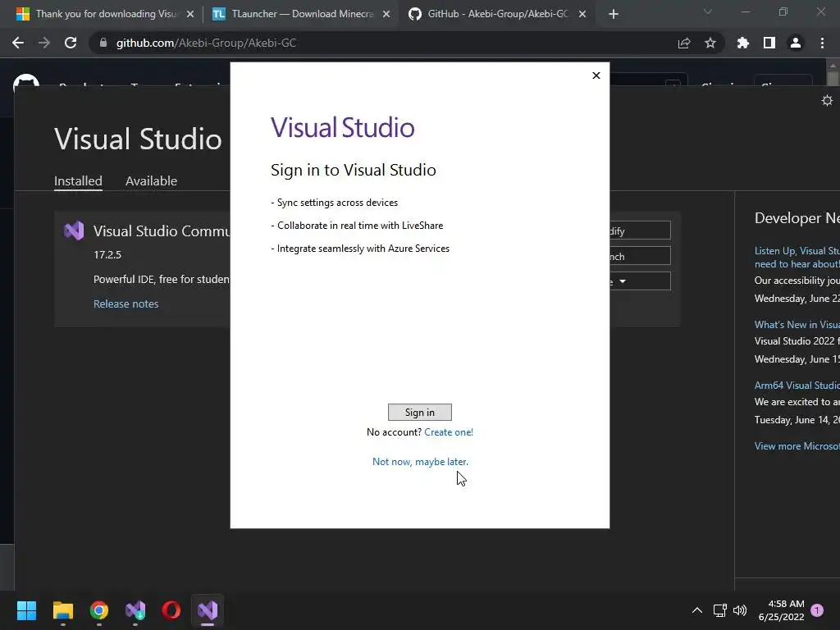840x630 pixels.
Task: Click the Launch button in the installer
Action: click(640, 256)
